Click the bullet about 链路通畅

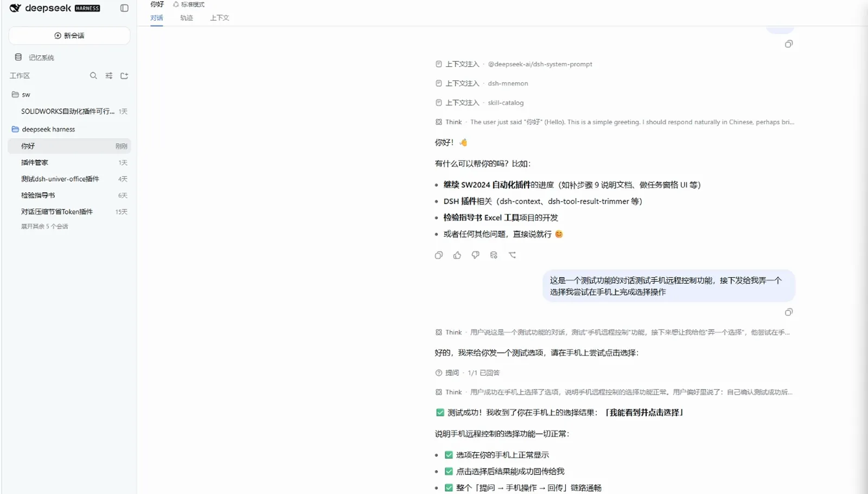coord(523,487)
